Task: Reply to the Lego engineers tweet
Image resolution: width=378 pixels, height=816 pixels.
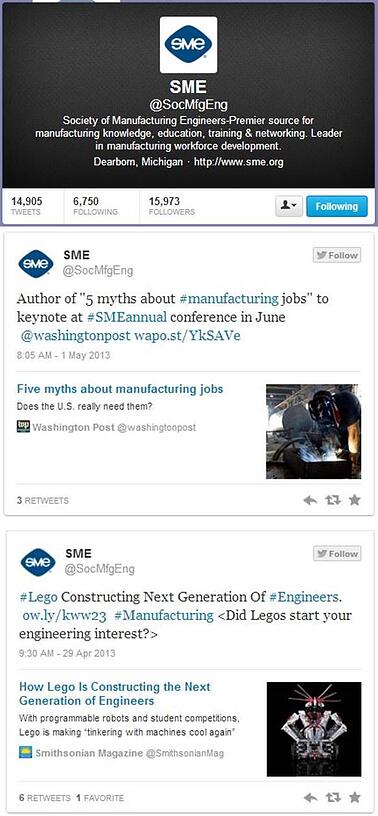Action: click(x=310, y=797)
